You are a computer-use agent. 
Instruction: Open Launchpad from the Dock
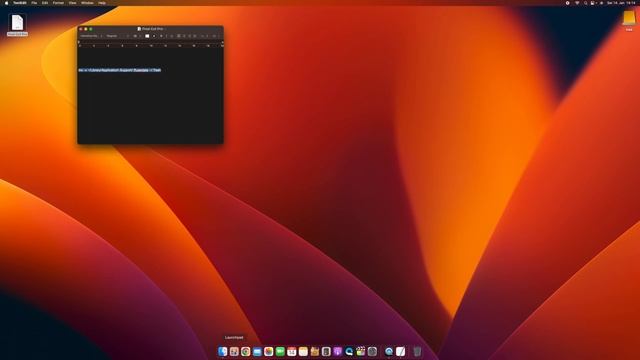tap(234, 351)
